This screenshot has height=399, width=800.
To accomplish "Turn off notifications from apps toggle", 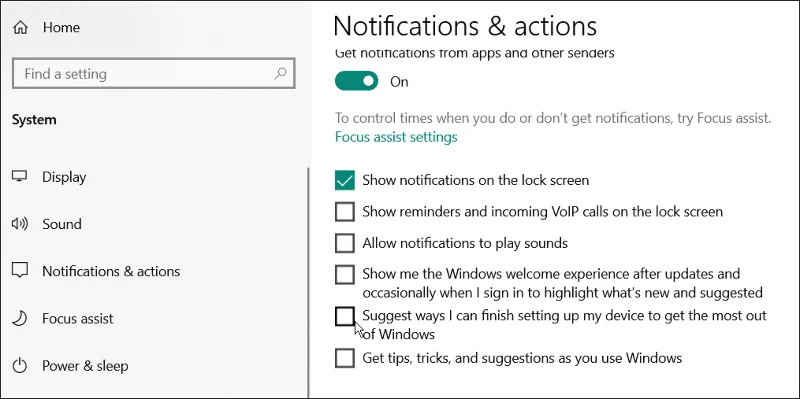I will pos(357,81).
